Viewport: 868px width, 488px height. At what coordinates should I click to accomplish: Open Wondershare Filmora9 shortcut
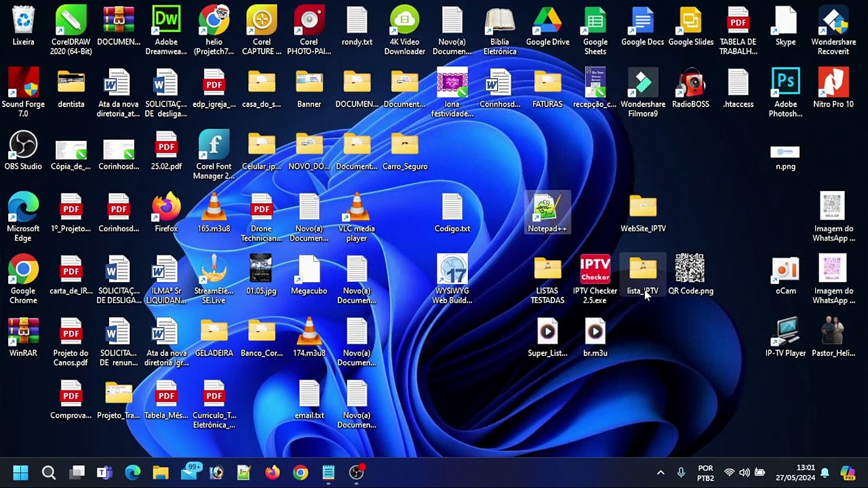pos(643,83)
